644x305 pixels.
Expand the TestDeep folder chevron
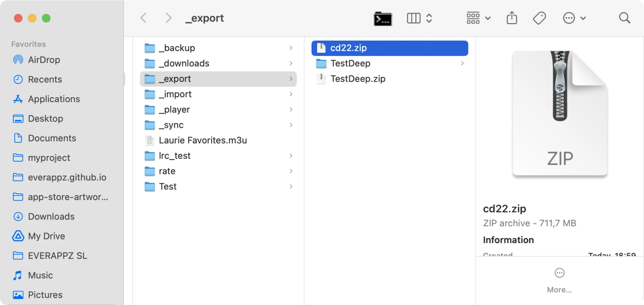pyautogui.click(x=462, y=63)
